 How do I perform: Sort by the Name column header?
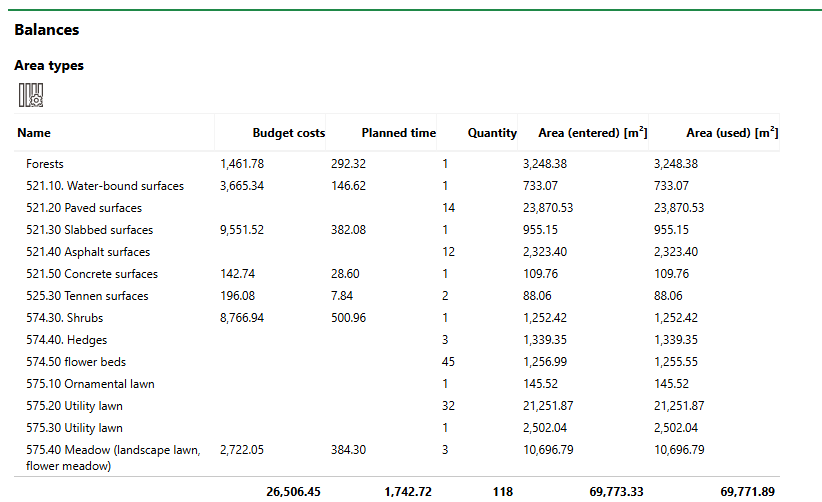point(34,133)
